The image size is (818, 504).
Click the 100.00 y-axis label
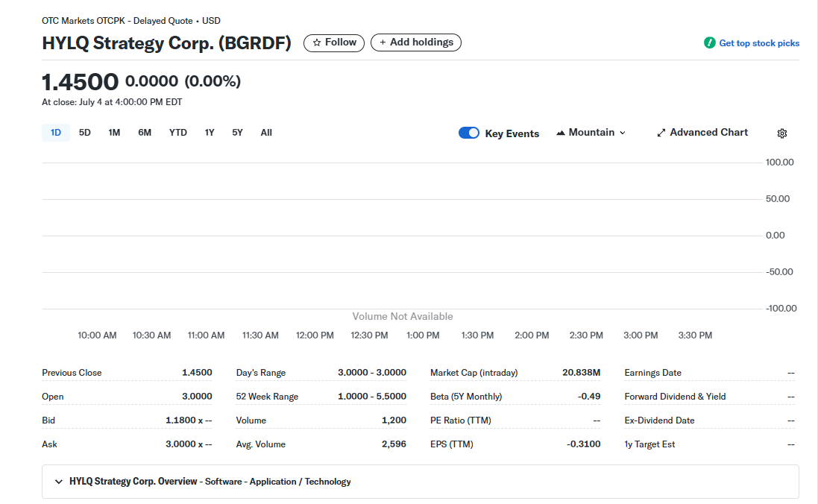pyautogui.click(x=780, y=163)
